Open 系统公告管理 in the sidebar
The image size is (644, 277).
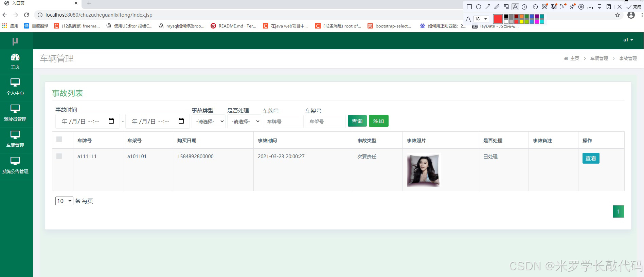[x=15, y=165]
